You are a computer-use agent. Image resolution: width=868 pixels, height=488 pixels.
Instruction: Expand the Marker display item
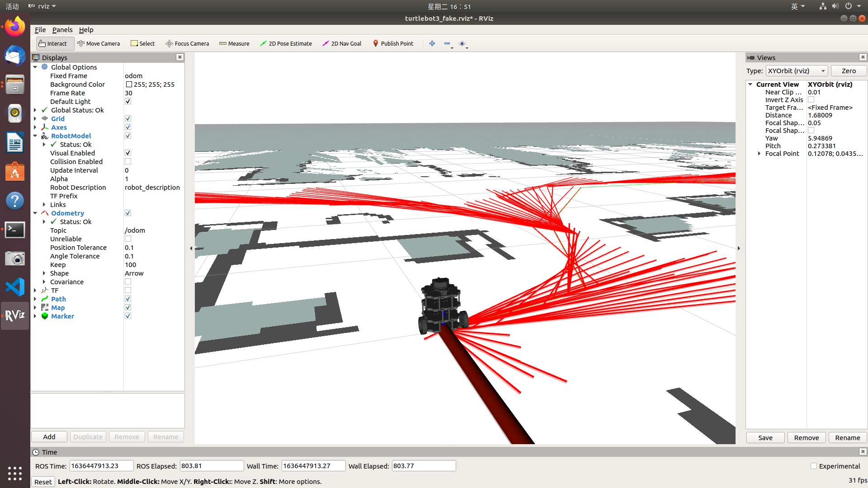[35, 316]
